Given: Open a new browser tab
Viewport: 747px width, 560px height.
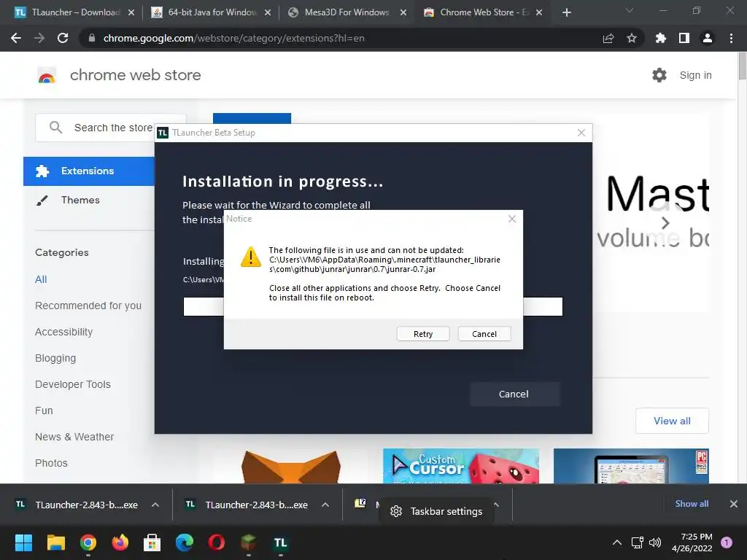Looking at the screenshot, I should pos(566,12).
